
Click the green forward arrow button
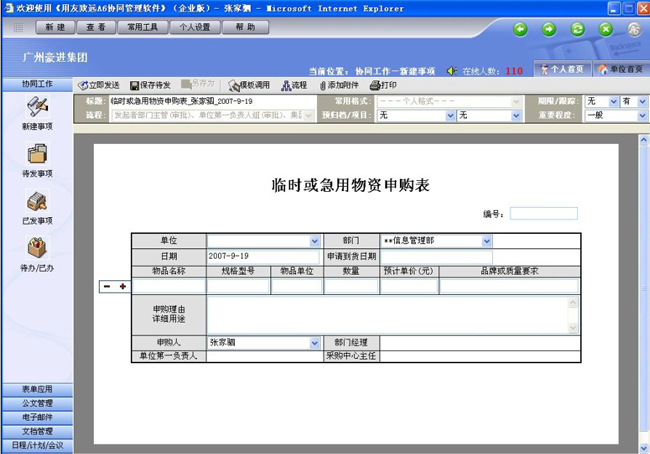tap(549, 29)
